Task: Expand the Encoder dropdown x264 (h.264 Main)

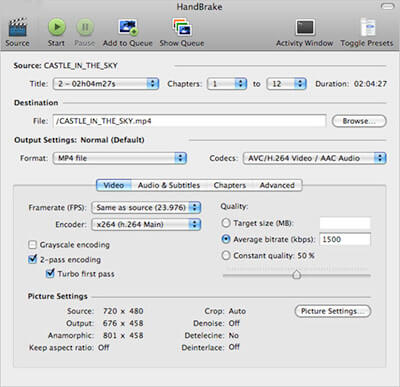Action: coord(146,224)
